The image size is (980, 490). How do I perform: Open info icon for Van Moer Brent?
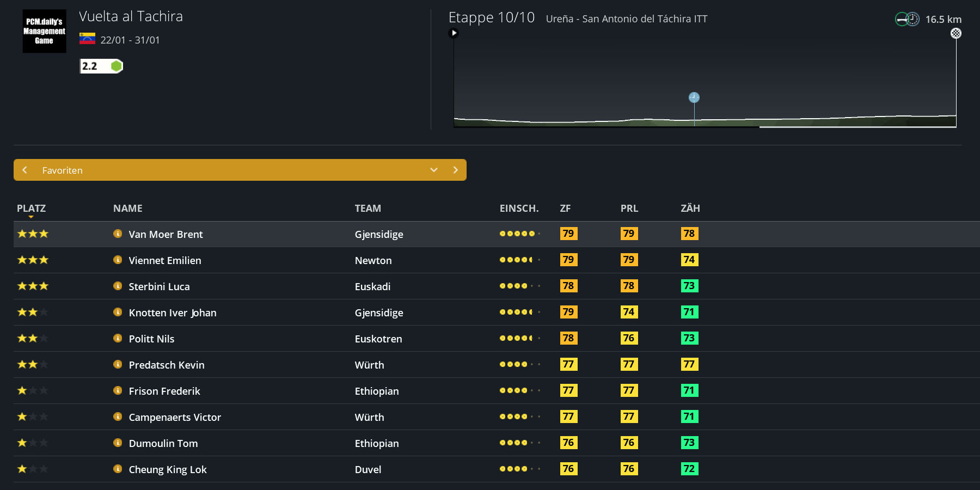tap(118, 234)
